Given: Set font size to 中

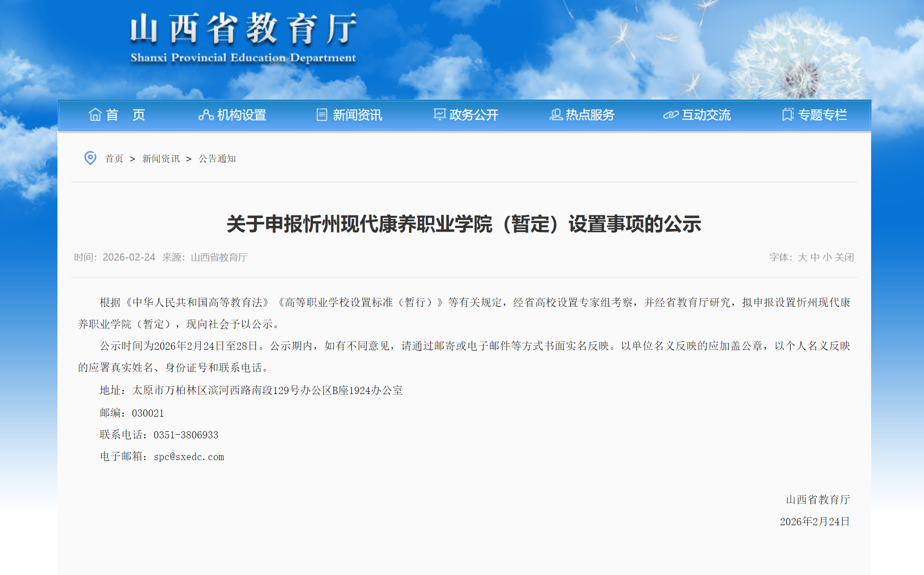Looking at the screenshot, I should (815, 257).
